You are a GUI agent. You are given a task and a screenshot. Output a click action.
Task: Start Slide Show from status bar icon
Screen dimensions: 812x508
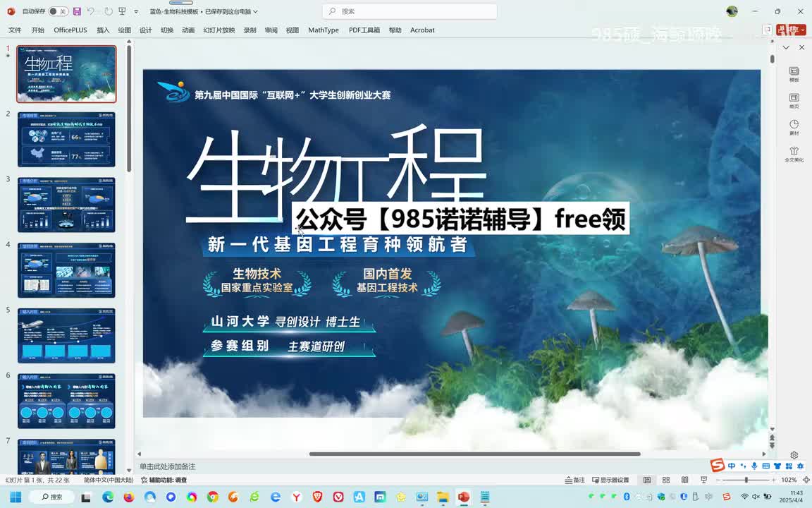coord(703,480)
